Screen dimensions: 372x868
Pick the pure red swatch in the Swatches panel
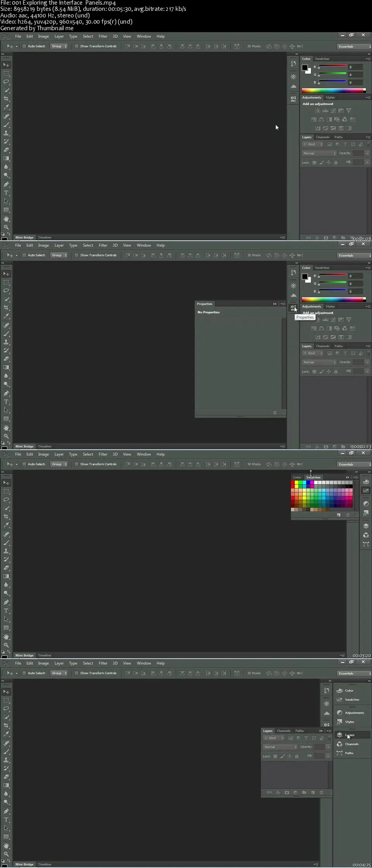293,483
